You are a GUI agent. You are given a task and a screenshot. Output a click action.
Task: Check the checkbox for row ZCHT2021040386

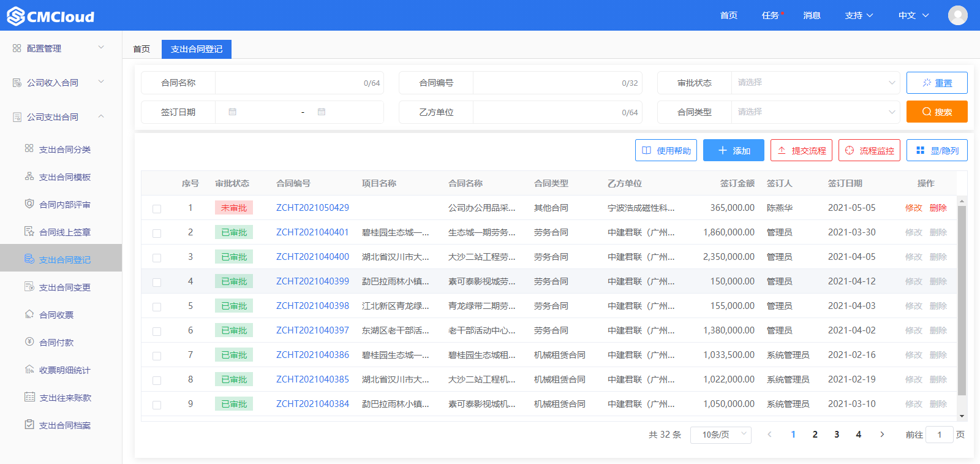(x=157, y=356)
